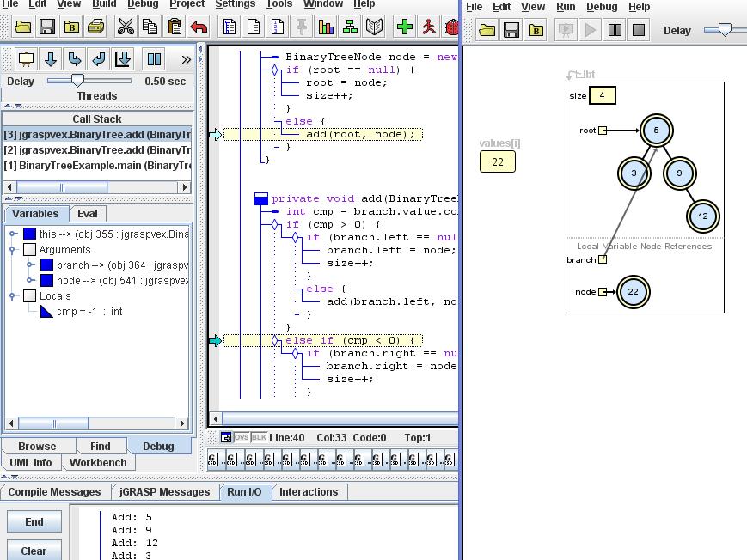Expand the node variable tree node handle

[30, 281]
